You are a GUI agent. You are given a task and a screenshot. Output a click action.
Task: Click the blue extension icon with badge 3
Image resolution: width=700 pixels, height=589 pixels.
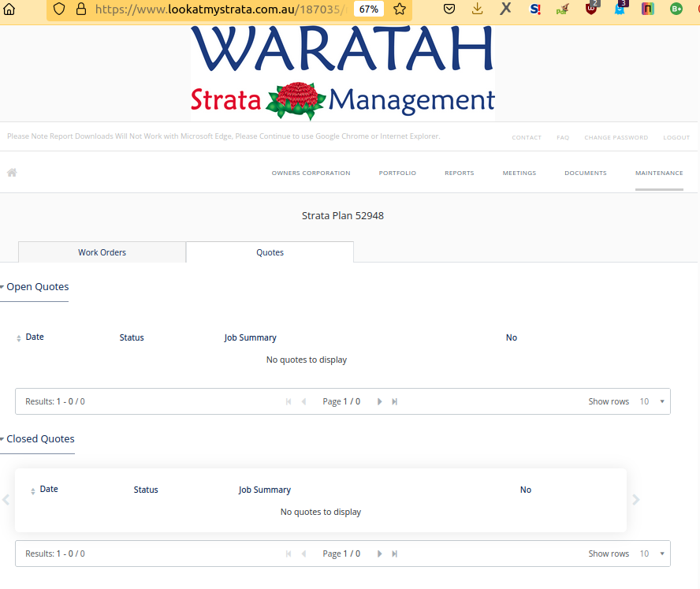[620, 8]
